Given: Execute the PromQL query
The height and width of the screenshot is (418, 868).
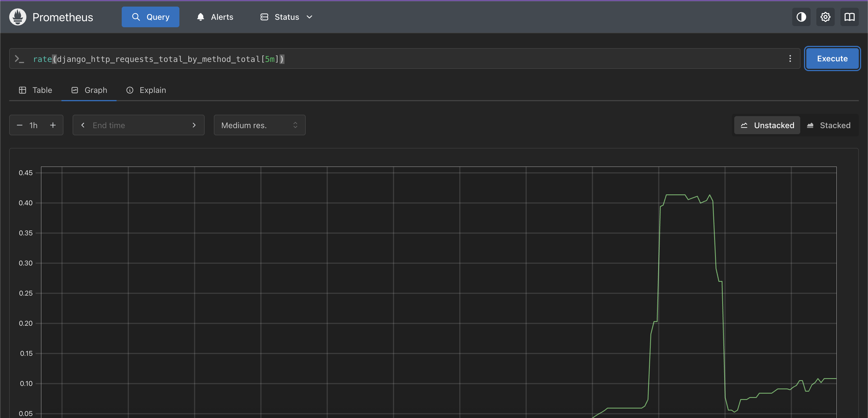Looking at the screenshot, I should (x=832, y=58).
